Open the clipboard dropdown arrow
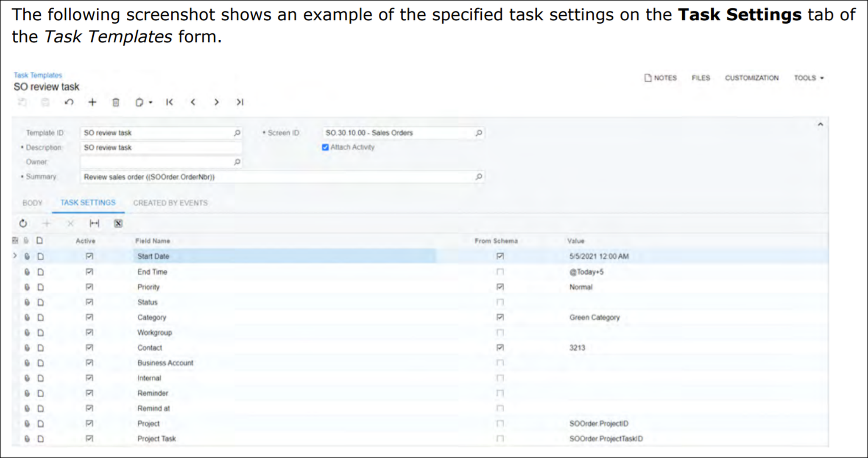Screen dimensions: 868x458 pos(151,102)
